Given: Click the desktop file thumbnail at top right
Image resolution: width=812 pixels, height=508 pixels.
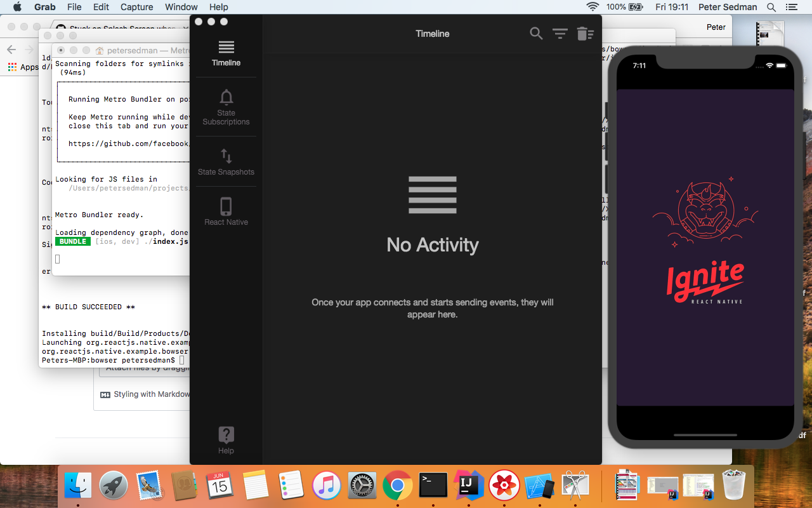Looking at the screenshot, I should (x=771, y=35).
